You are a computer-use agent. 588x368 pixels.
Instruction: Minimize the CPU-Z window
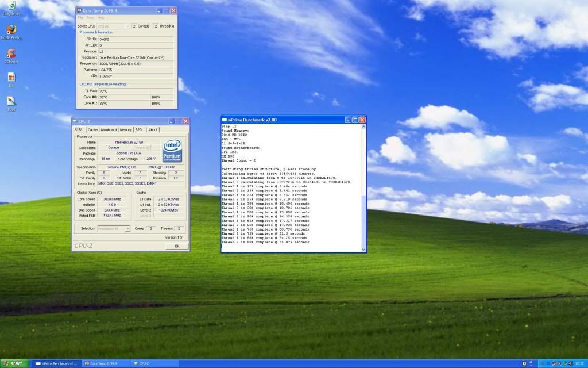click(171, 121)
